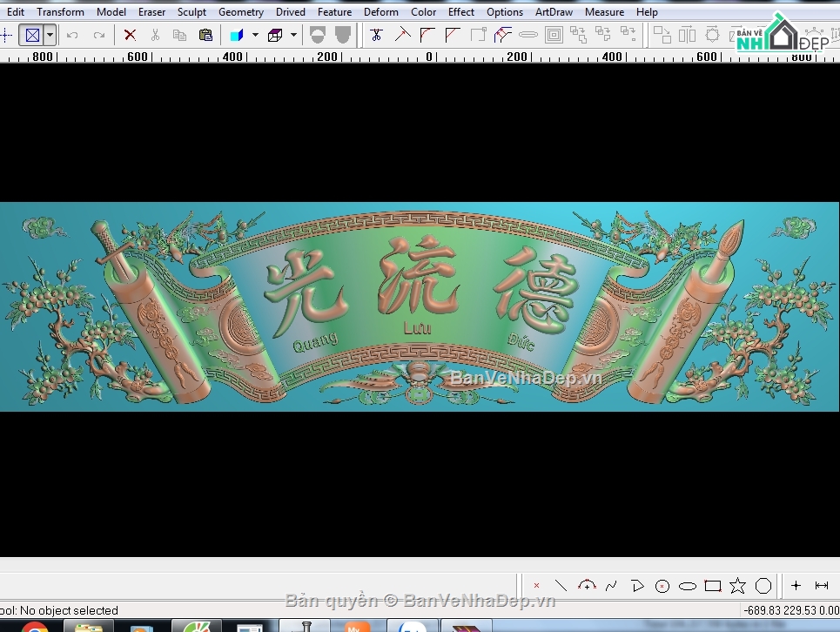Select the straight line drawing tool
The image size is (840, 632).
coord(561,586)
